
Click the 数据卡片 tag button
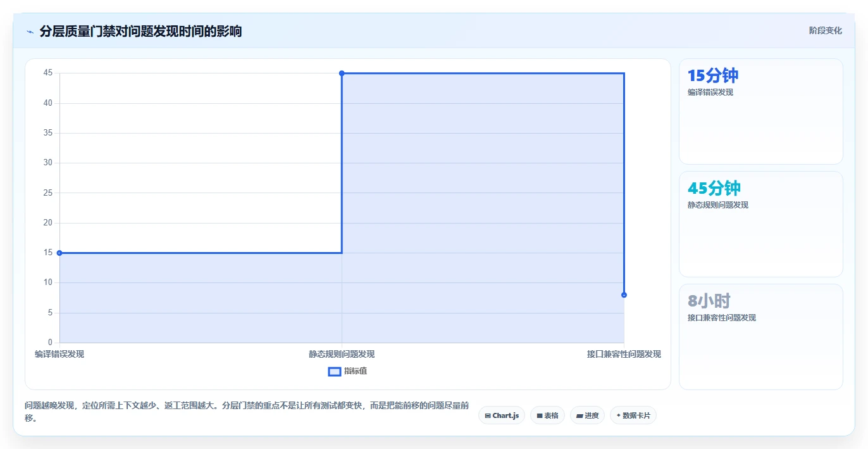pos(633,415)
